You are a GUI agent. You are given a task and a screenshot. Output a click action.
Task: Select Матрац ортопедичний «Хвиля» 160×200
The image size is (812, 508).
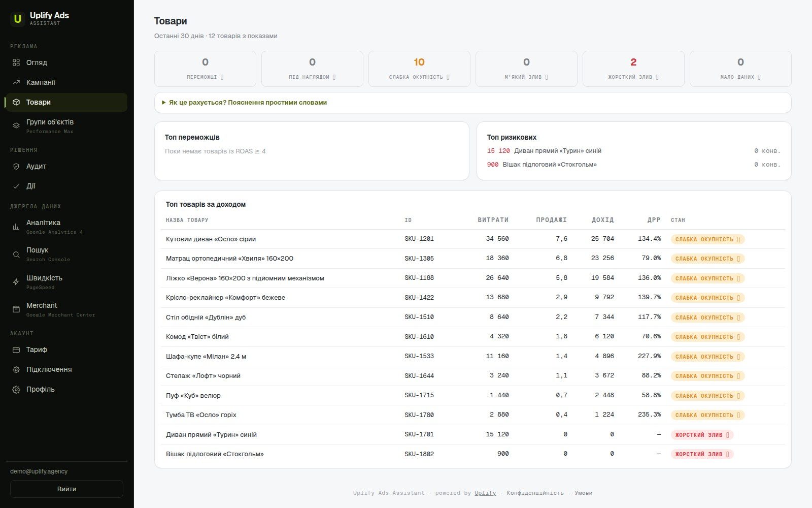(472, 259)
